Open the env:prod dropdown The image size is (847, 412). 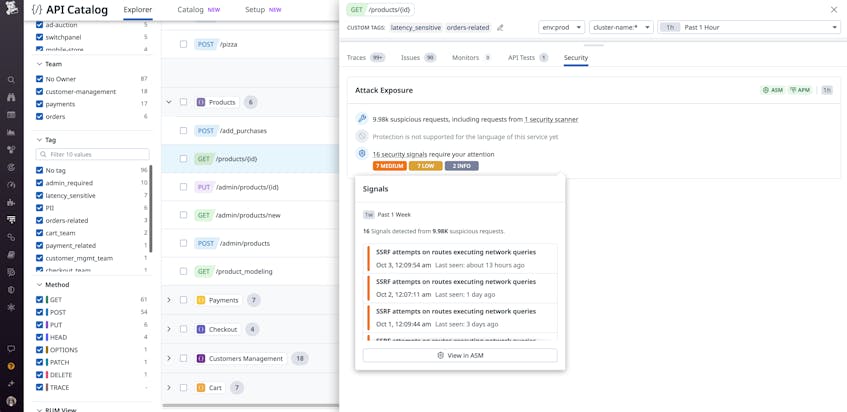(562, 27)
